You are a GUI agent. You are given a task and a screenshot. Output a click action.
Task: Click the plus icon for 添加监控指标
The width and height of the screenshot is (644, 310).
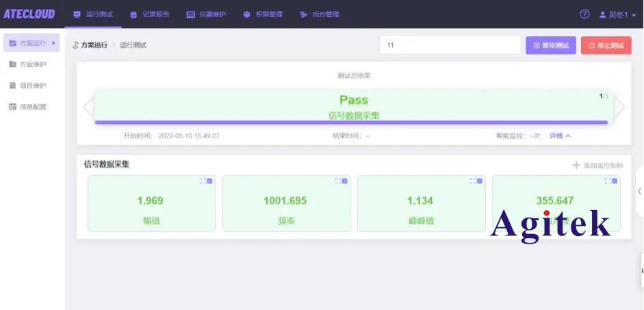[576, 165]
